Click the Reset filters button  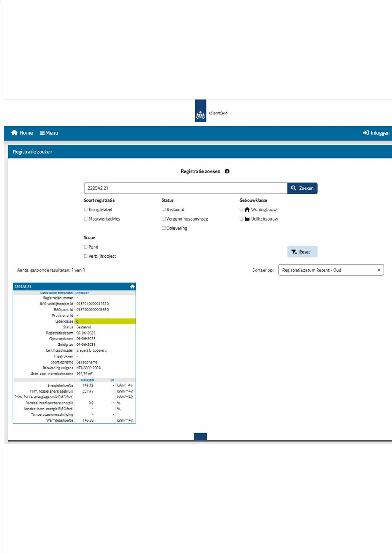(302, 252)
